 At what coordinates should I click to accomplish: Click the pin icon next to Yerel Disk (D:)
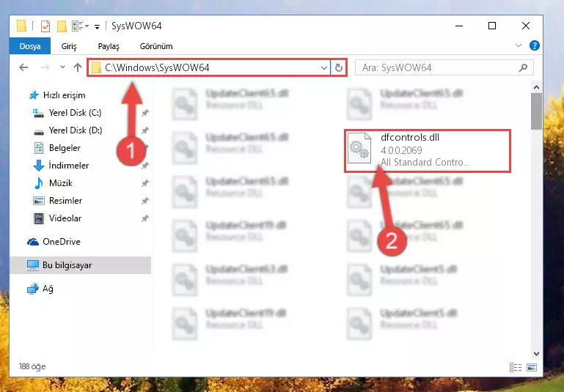(x=144, y=130)
